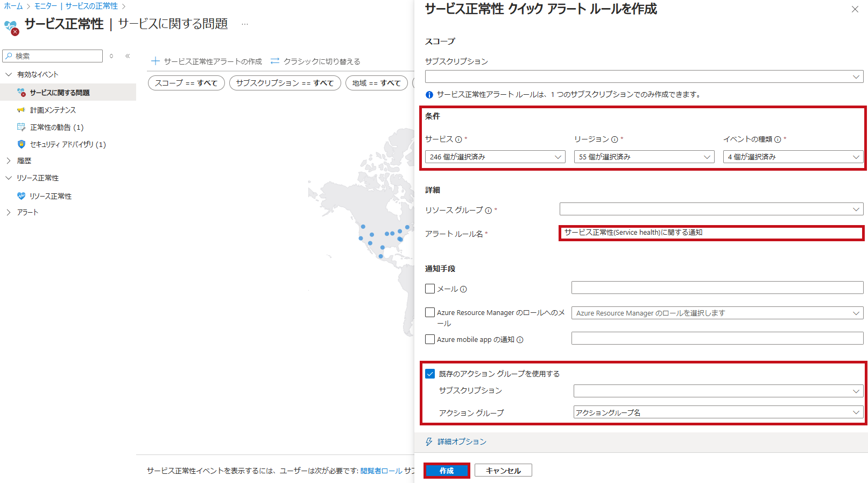The width and height of the screenshot is (868, 483).
Task: Expand the 履歴 section in the sidebar
Action: click(9, 160)
